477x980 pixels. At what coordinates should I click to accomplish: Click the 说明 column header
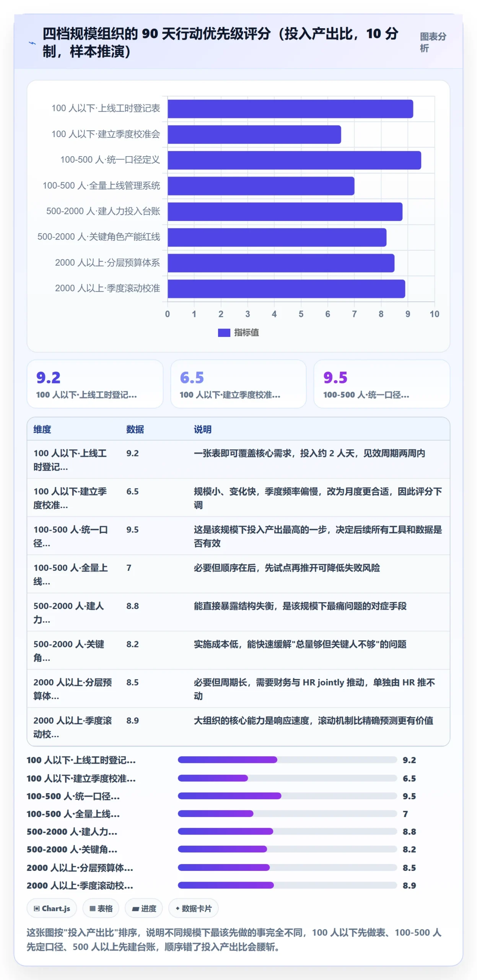click(202, 429)
